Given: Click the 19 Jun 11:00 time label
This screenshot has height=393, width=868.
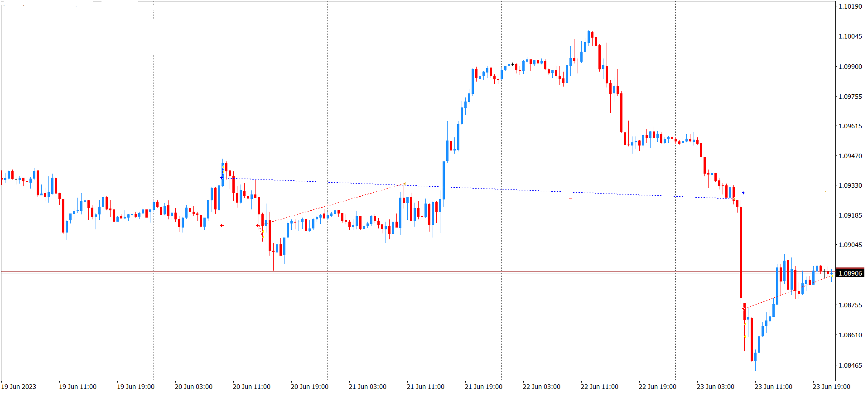Looking at the screenshot, I should [77, 387].
